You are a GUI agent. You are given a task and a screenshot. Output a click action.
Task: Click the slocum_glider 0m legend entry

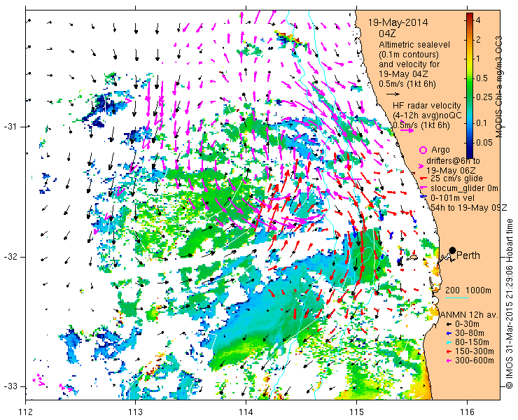tap(464, 188)
